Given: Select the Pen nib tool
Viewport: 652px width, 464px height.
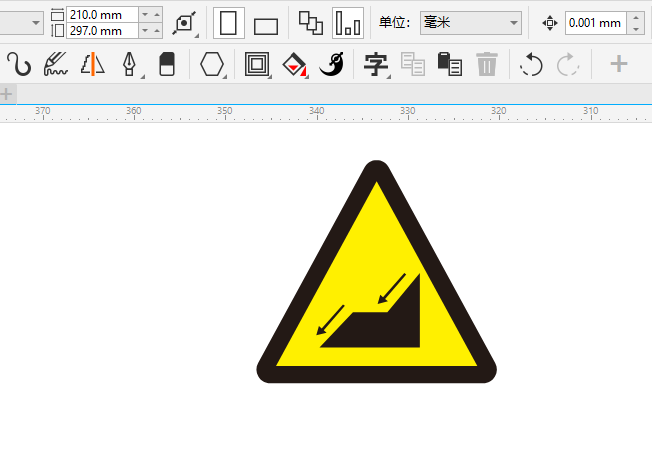Looking at the screenshot, I should (x=129, y=64).
